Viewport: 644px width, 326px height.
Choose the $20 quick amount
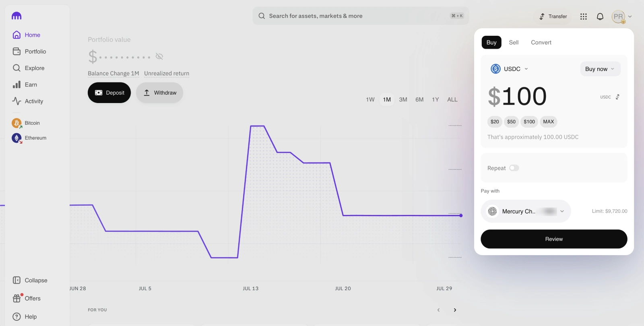pyautogui.click(x=495, y=122)
